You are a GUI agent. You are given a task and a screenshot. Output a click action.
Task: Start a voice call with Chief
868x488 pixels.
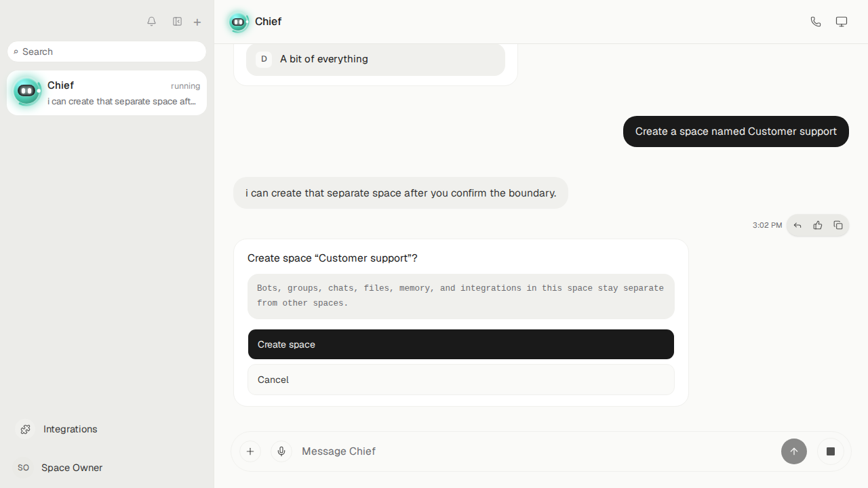click(x=816, y=22)
